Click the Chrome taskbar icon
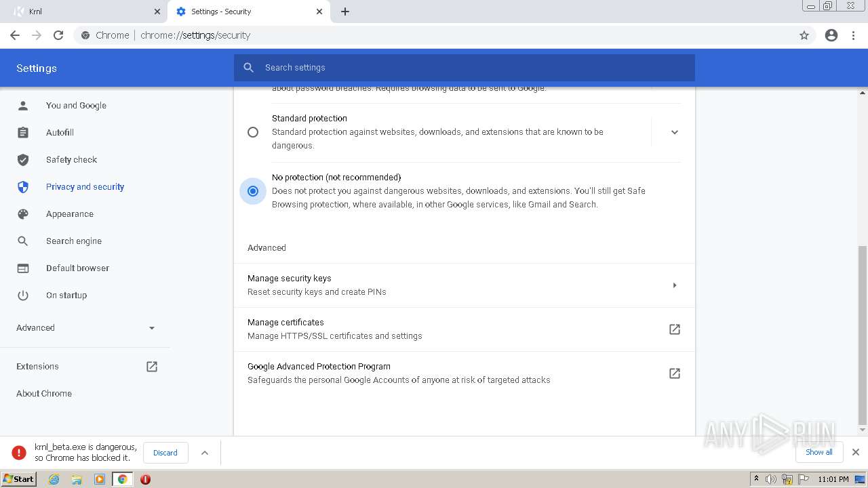This screenshot has height=488, width=868. pyautogui.click(x=123, y=479)
